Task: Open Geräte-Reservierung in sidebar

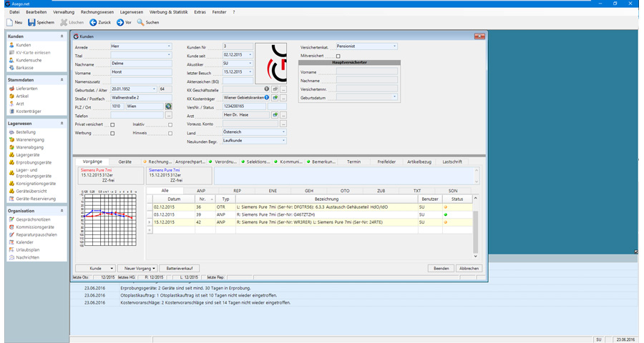Action: (x=36, y=199)
